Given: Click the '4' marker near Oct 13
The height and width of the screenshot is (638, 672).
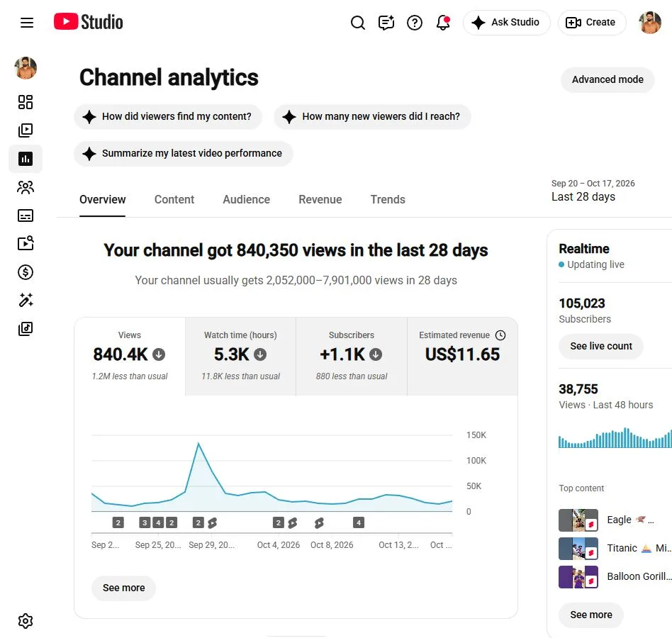Looking at the screenshot, I should click(359, 522).
